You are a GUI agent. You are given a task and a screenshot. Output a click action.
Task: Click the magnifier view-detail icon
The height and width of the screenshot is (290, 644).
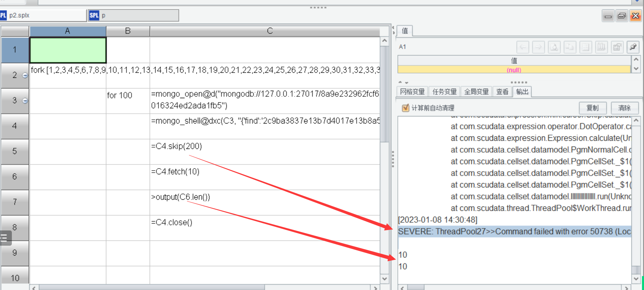click(554, 47)
